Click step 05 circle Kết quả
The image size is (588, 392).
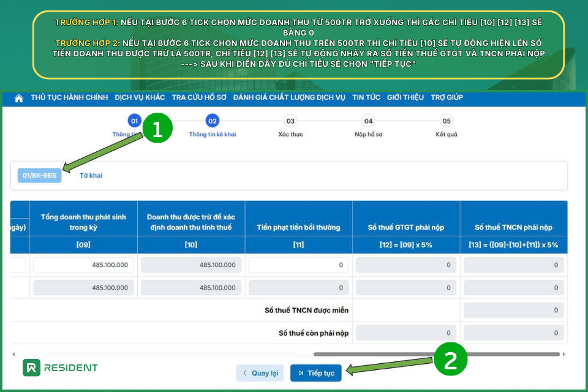[x=446, y=121]
